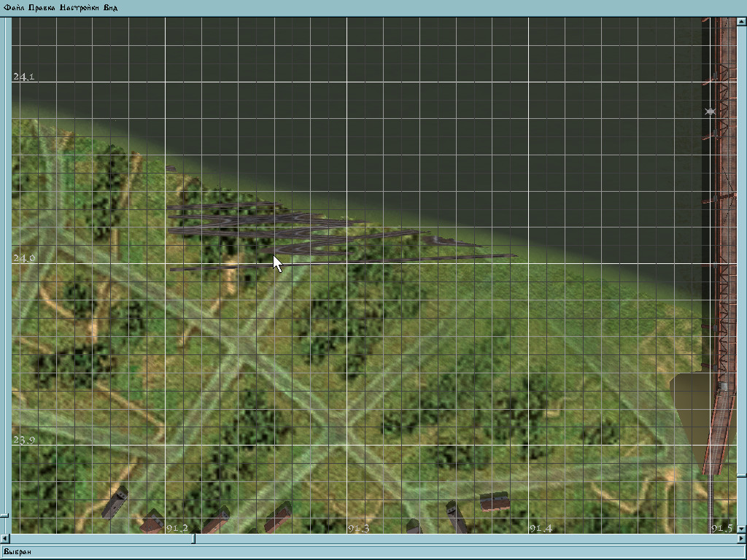Screen dimensions: 747x560
Task: Click the grid label 91.2
Action: 177,528
